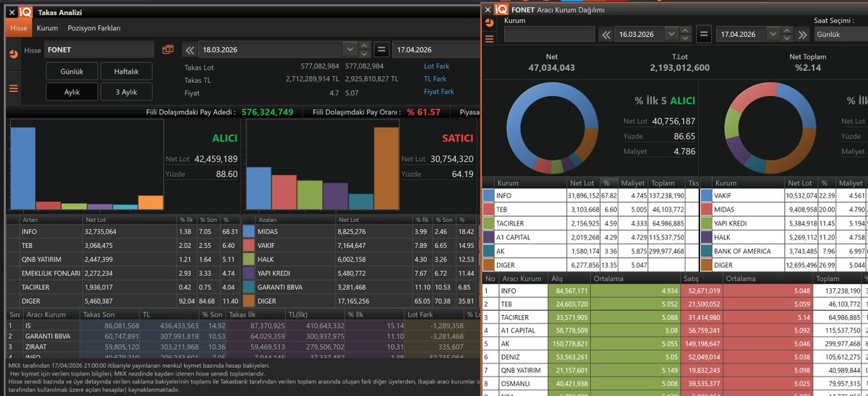Increase the 16.03.2026 date with up arrow
This screenshot has width=868, height=396.
click(x=686, y=30)
